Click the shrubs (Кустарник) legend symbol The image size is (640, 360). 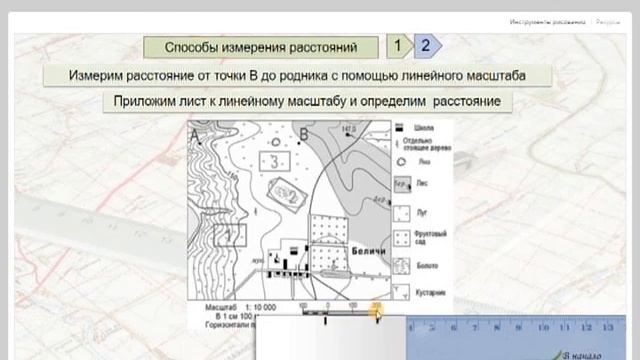pos(401,292)
